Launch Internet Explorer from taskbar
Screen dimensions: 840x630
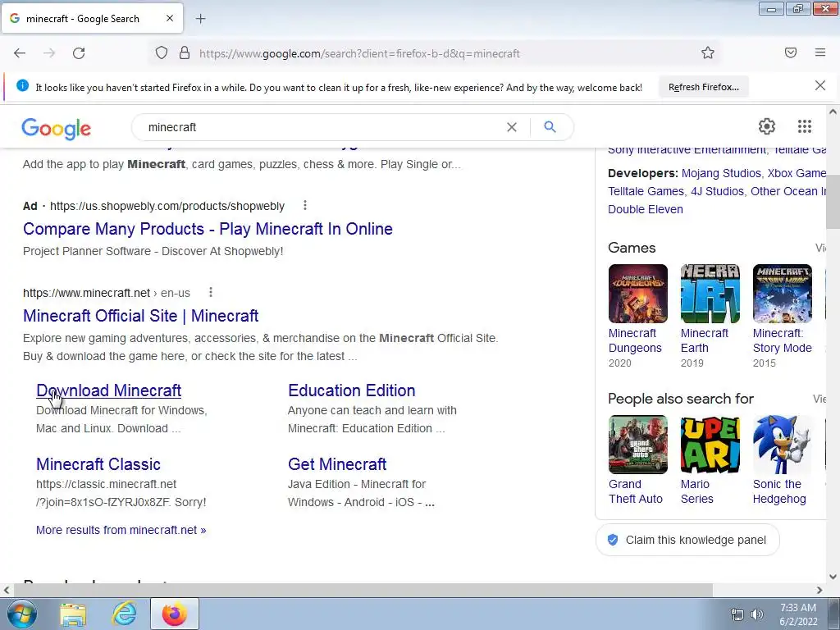[x=125, y=614]
